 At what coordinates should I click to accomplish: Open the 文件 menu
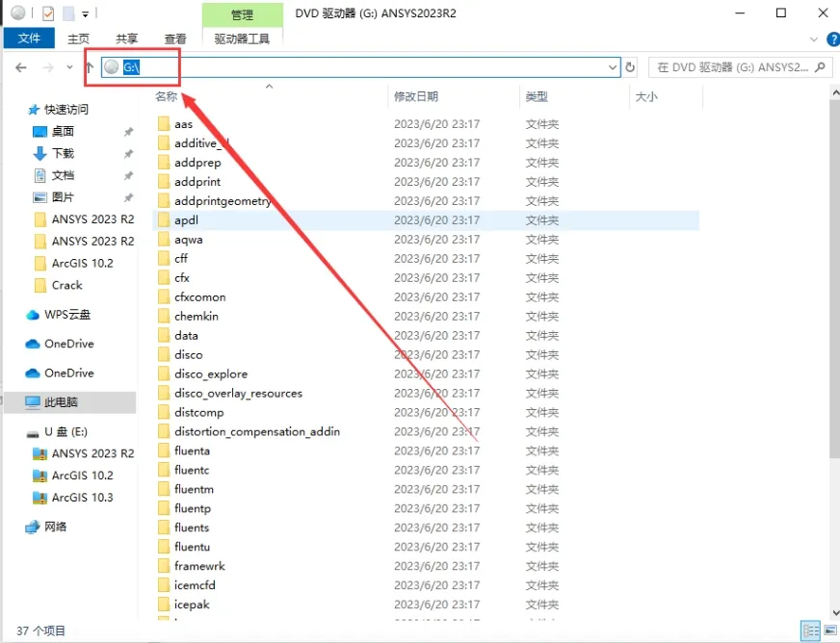(x=29, y=38)
